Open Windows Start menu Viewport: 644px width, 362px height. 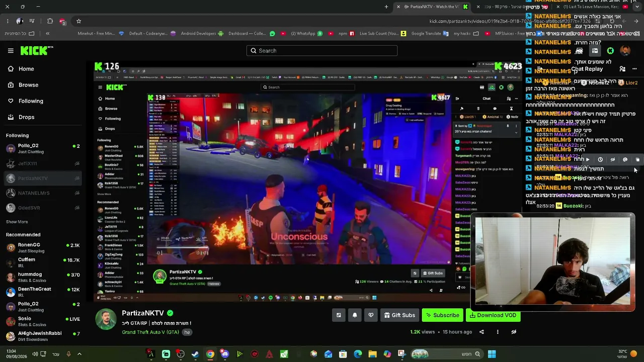click(x=492, y=354)
